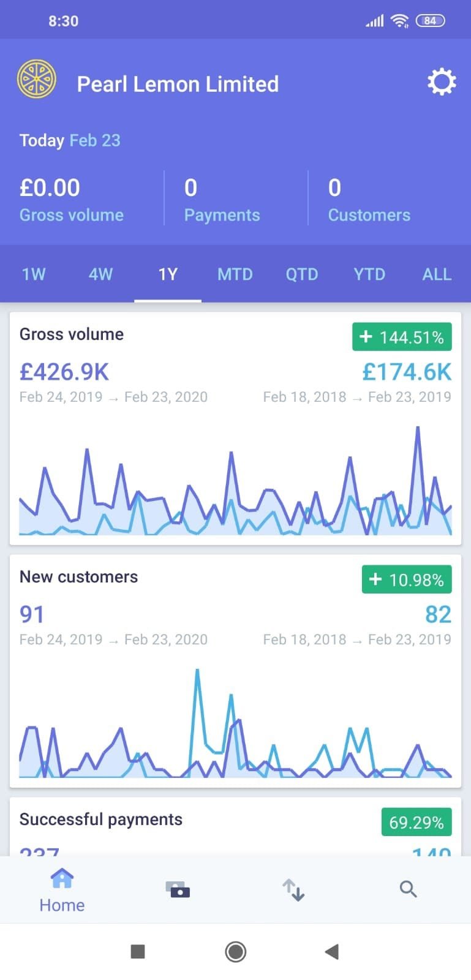Open the transfers arrows icon in bottom bar

click(293, 890)
